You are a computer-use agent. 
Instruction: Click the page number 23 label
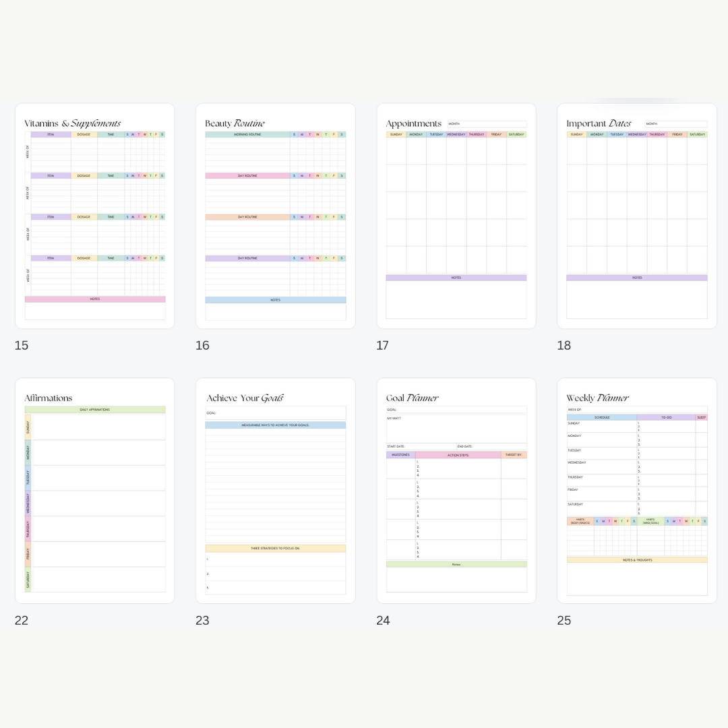[202, 621]
